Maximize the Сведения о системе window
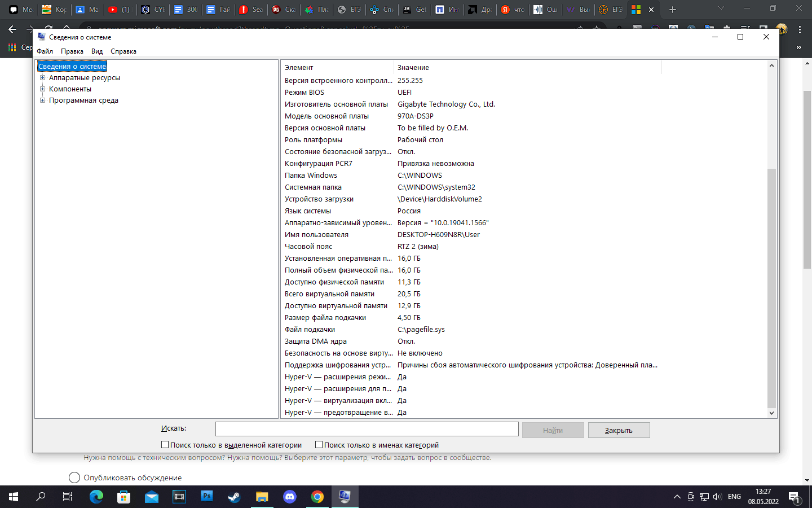The width and height of the screenshot is (812, 508). click(740, 37)
